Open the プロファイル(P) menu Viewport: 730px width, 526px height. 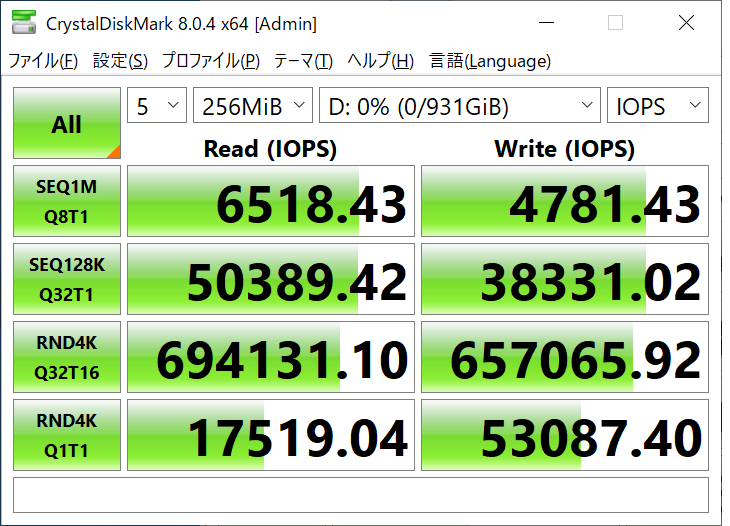point(211,61)
